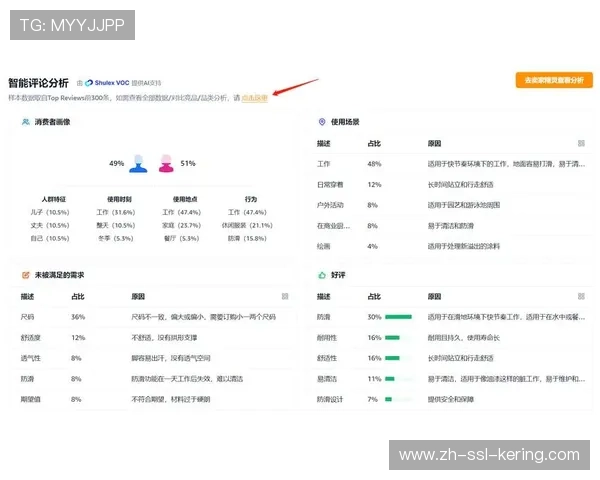The width and height of the screenshot is (600, 480).
Task: Click the 使用场景 location pin icon
Action: coord(322,122)
